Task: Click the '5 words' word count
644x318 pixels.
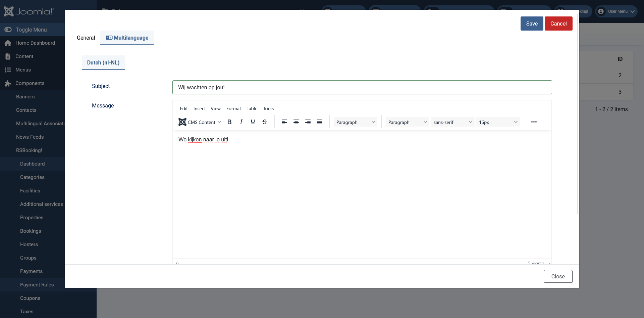Action: (x=536, y=263)
